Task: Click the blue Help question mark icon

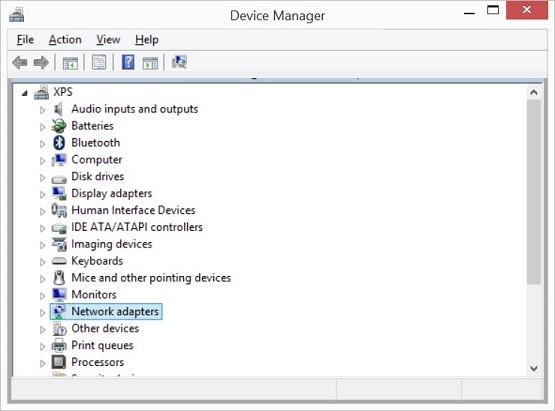Action: (128, 62)
